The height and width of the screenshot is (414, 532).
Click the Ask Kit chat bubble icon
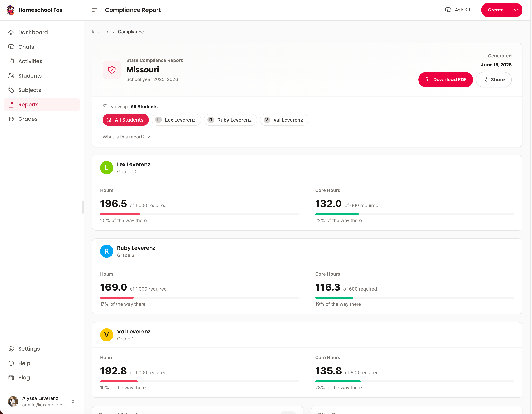[448, 10]
